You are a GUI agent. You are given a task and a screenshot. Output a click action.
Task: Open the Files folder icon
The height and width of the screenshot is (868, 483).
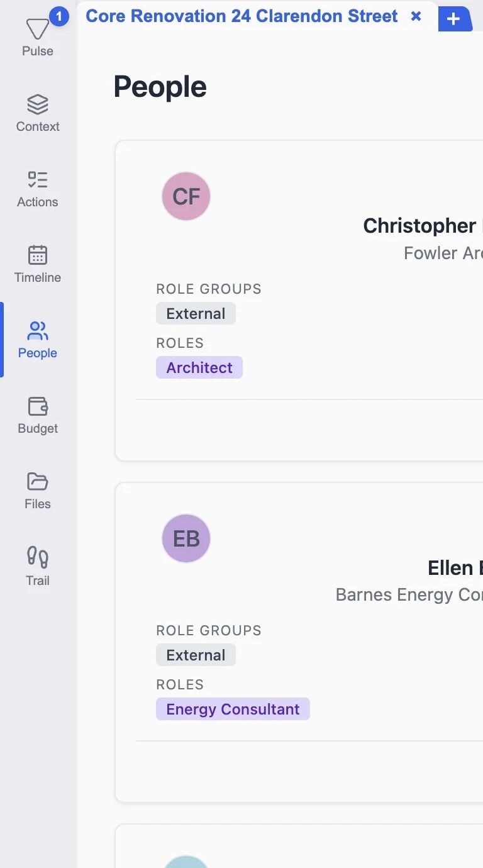38,482
